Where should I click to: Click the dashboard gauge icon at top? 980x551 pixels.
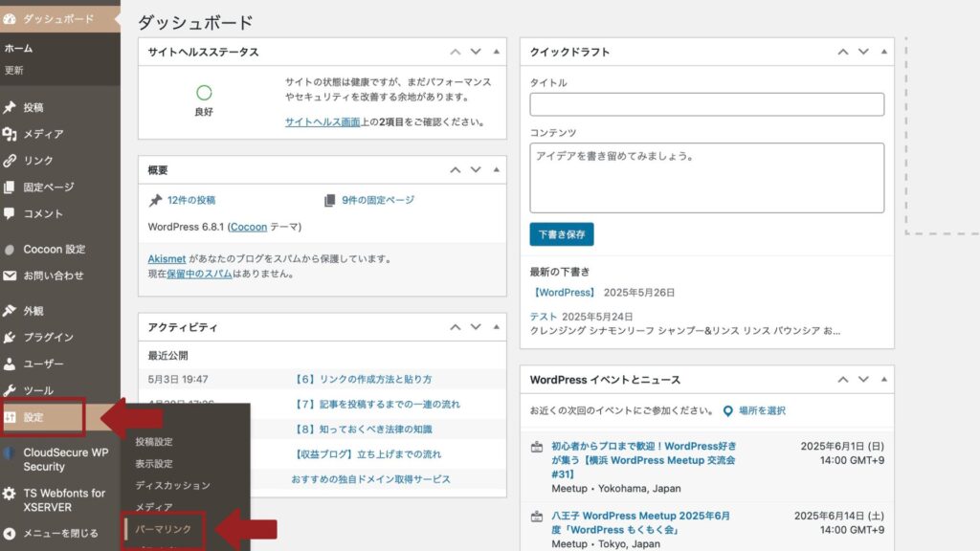(x=10, y=19)
